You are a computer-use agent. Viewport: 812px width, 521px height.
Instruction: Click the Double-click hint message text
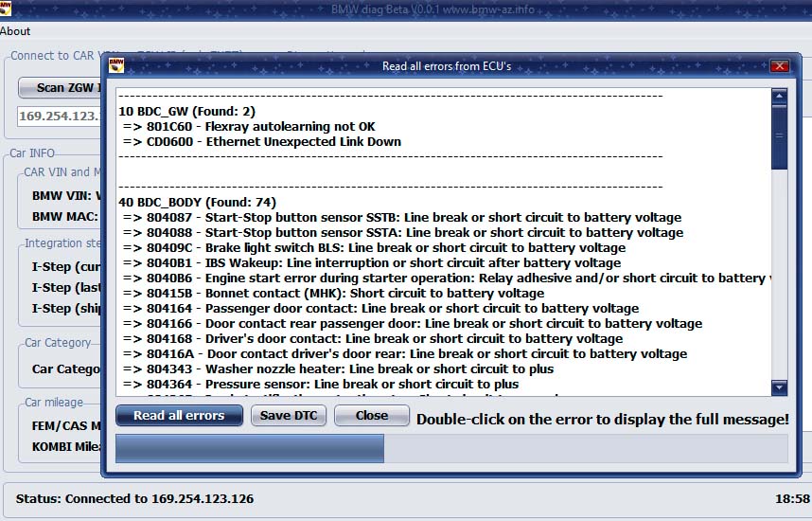603,419
